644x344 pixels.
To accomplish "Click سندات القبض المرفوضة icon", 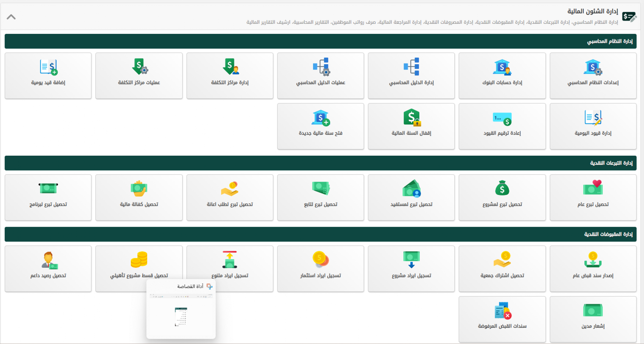I will coord(502,311).
